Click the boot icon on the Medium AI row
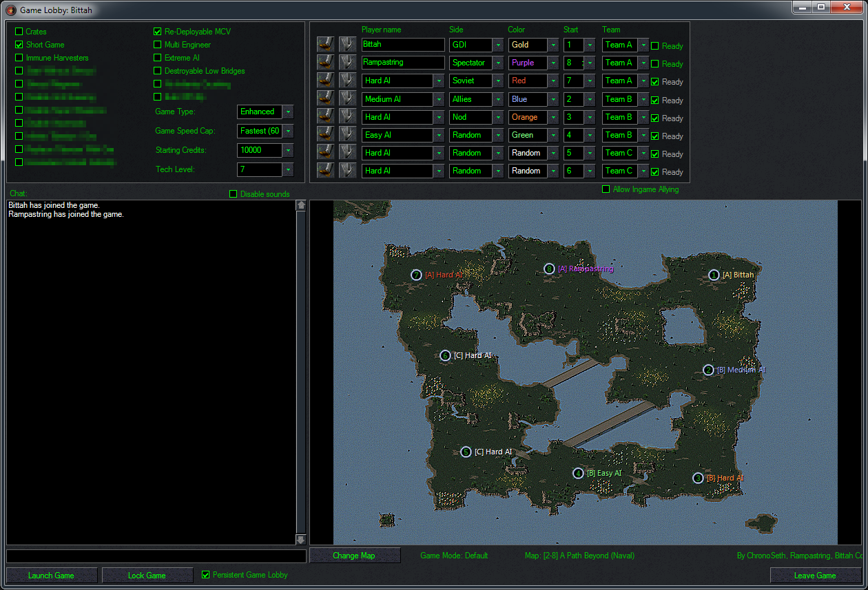The width and height of the screenshot is (868, 590). [x=325, y=99]
